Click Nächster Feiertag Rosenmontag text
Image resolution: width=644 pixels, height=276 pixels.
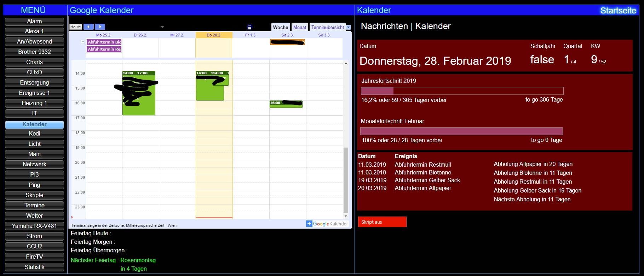point(113,260)
